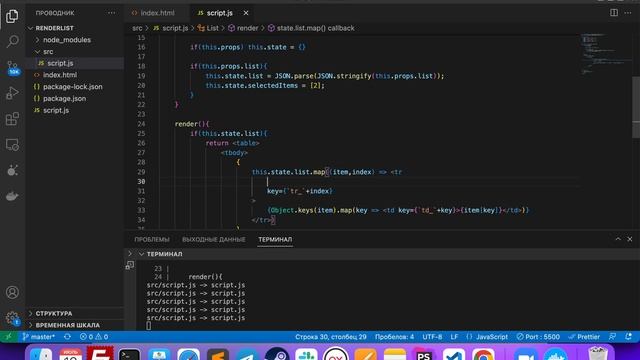Open the Explorer view in the activity bar

click(x=12, y=16)
